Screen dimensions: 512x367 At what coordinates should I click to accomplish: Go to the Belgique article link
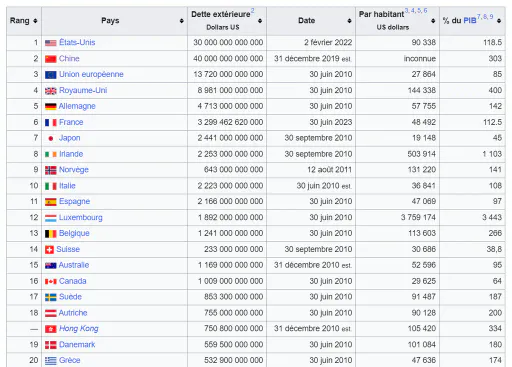point(74,233)
